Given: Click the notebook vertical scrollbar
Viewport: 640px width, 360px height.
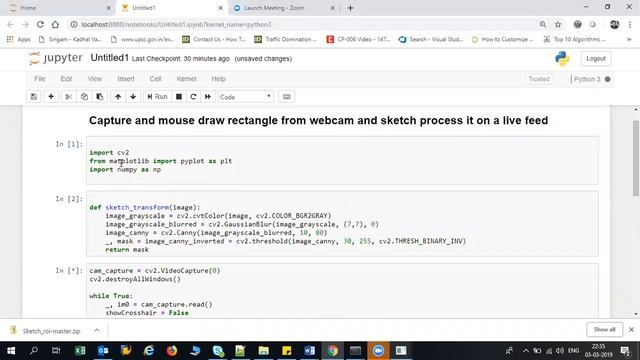Looking at the screenshot, I should 636,159.
